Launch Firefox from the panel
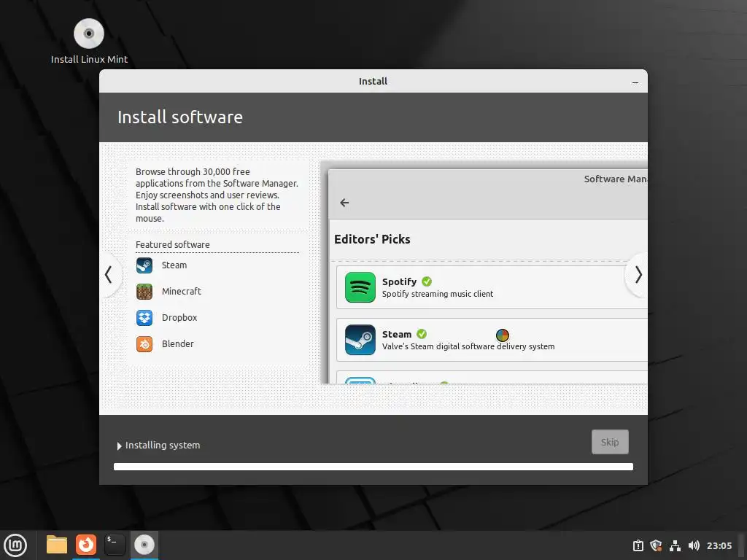Viewport: 747px width, 560px height. (86, 545)
